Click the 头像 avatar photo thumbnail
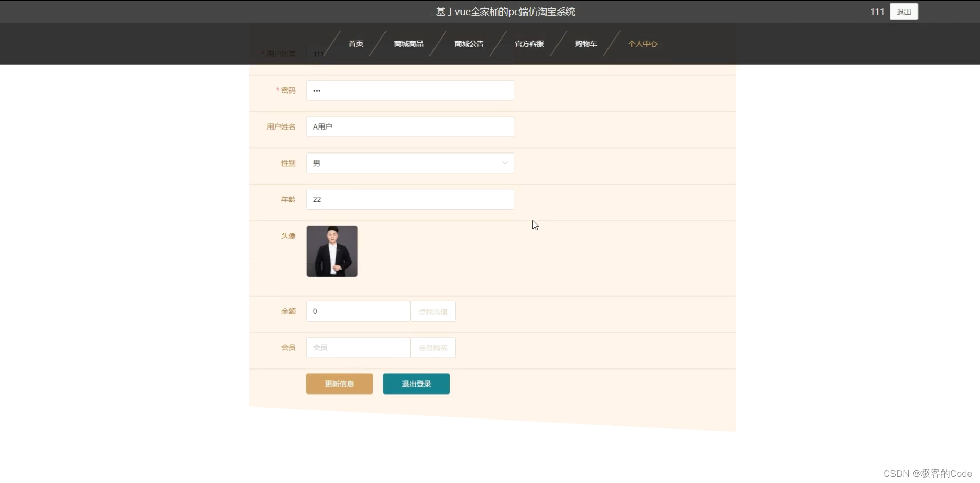The image size is (980, 483). pos(332,251)
